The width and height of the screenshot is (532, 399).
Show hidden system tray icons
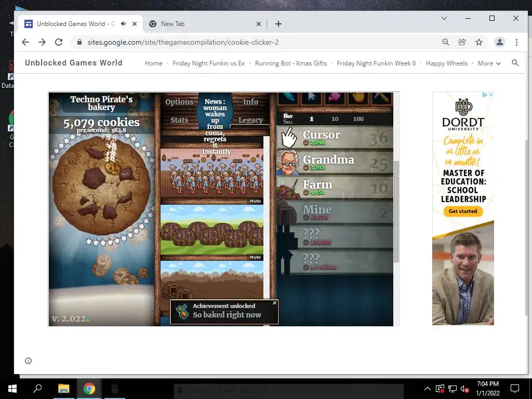[427, 389]
